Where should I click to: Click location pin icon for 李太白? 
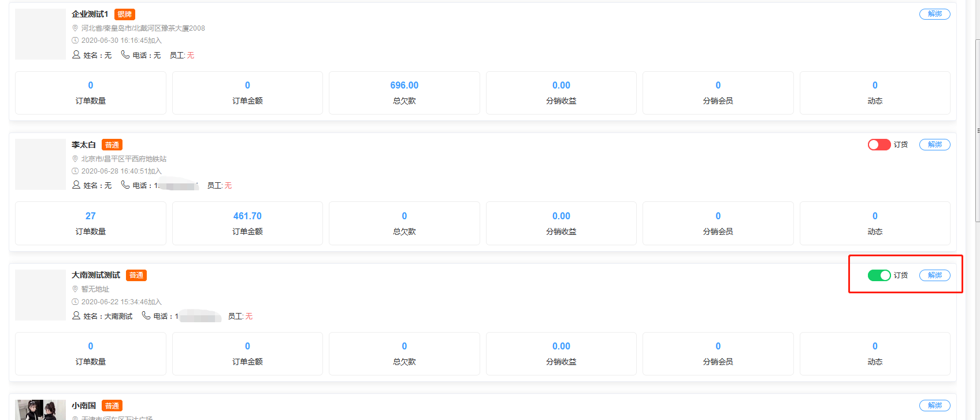coord(75,159)
